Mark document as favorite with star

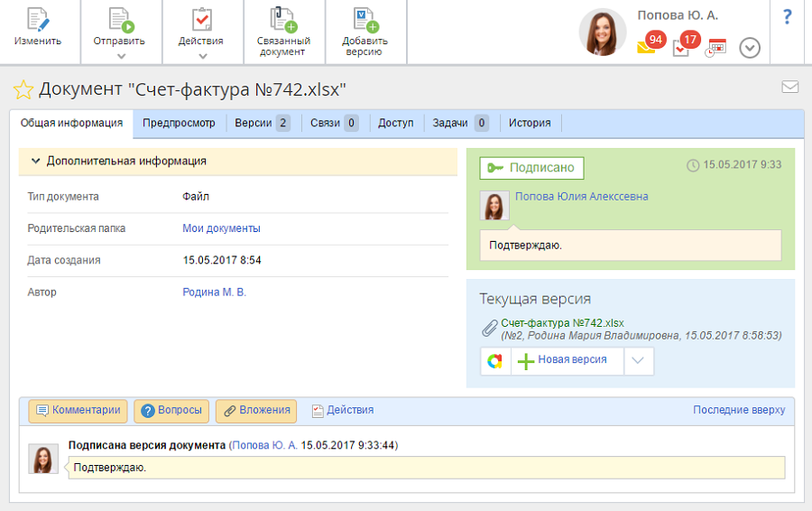(x=23, y=89)
